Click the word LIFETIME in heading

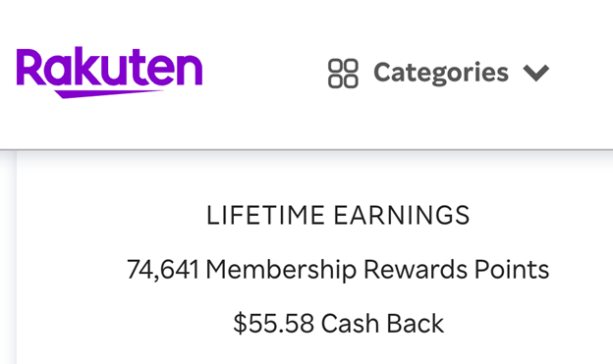tap(265, 215)
